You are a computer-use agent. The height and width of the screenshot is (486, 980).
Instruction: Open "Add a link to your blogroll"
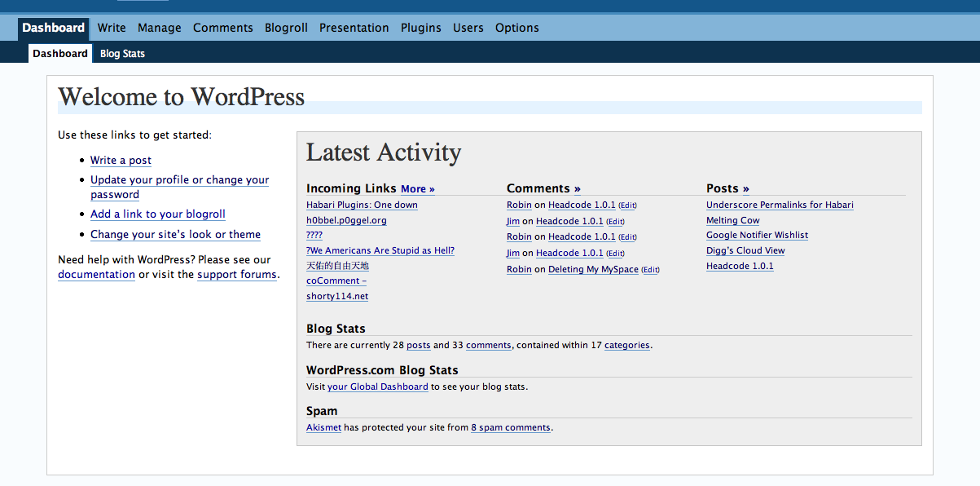coord(158,214)
